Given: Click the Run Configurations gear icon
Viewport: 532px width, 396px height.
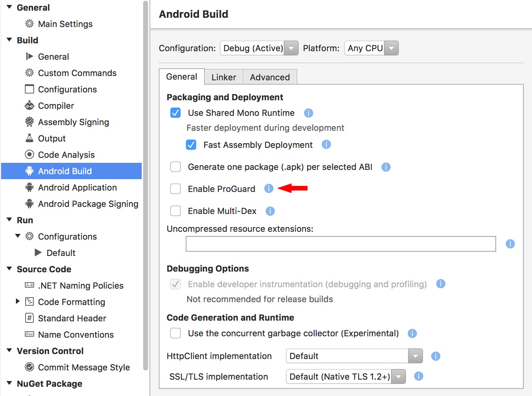Looking at the screenshot, I should coord(29,236).
